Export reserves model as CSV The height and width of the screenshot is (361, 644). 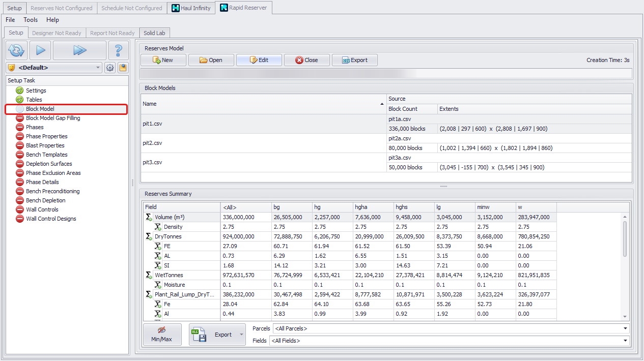tap(354, 60)
